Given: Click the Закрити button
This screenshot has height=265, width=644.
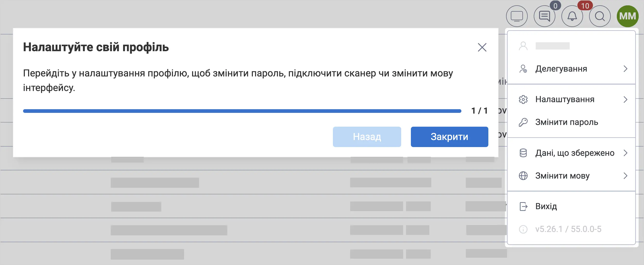Looking at the screenshot, I should pyautogui.click(x=449, y=137).
